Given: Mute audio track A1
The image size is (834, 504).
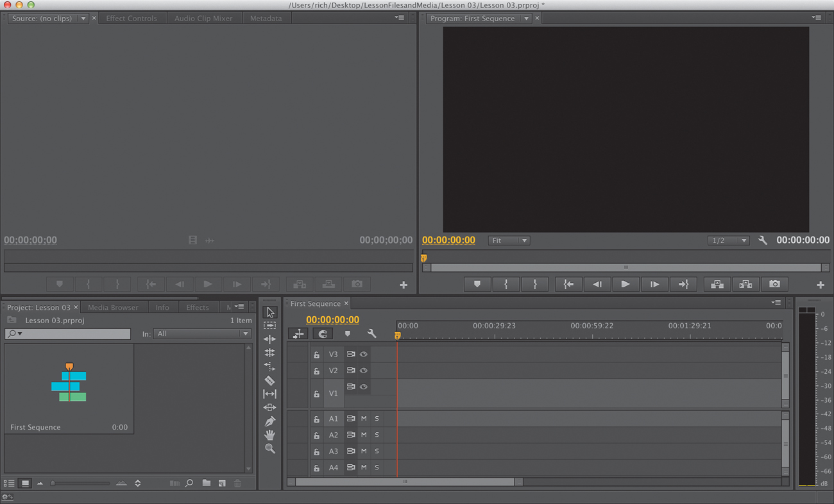Looking at the screenshot, I should tap(364, 419).
